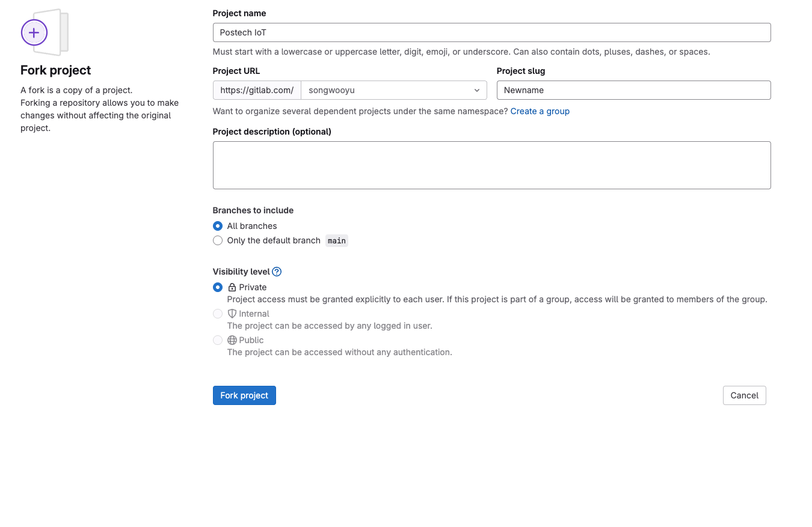Focus the Project name field containing Postech IoT
812x527 pixels.
[x=492, y=32]
